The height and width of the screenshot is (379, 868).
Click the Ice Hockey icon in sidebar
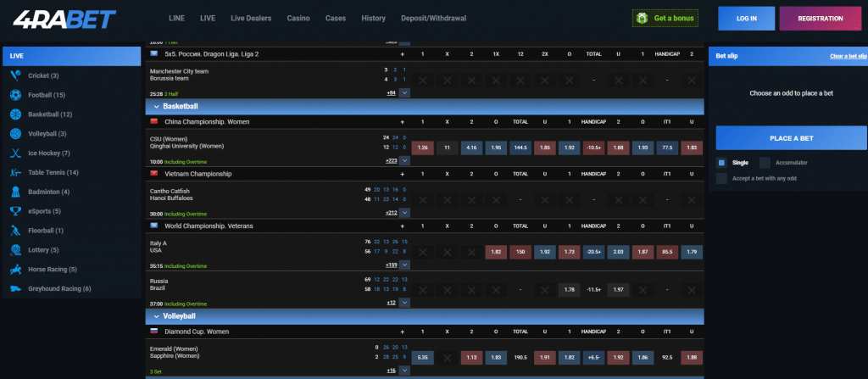coord(15,153)
